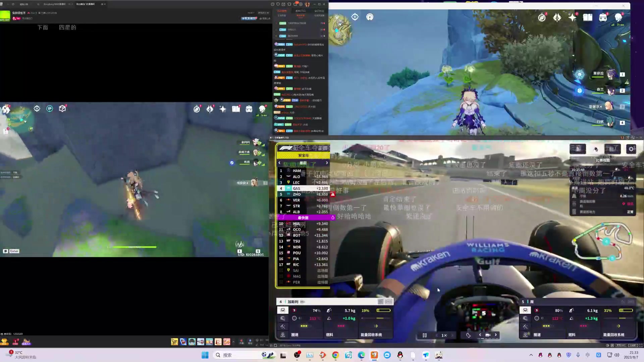Select NOR row in timing tower

pyautogui.click(x=303, y=247)
